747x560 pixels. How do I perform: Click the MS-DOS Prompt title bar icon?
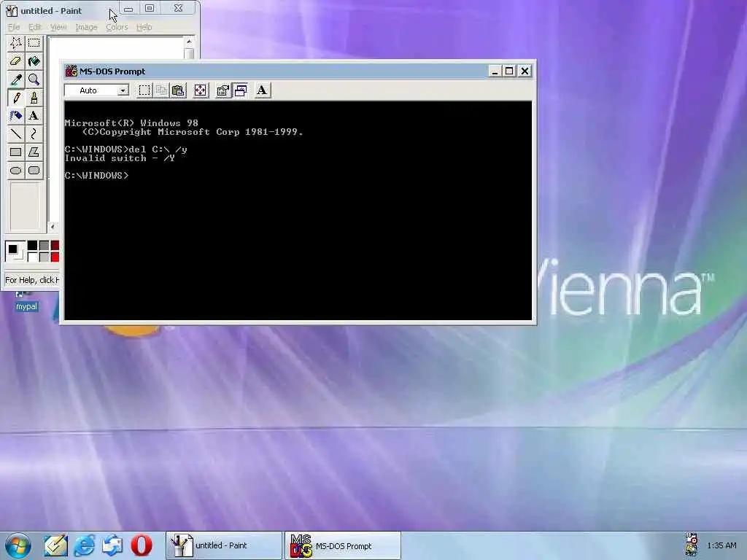pos(71,71)
